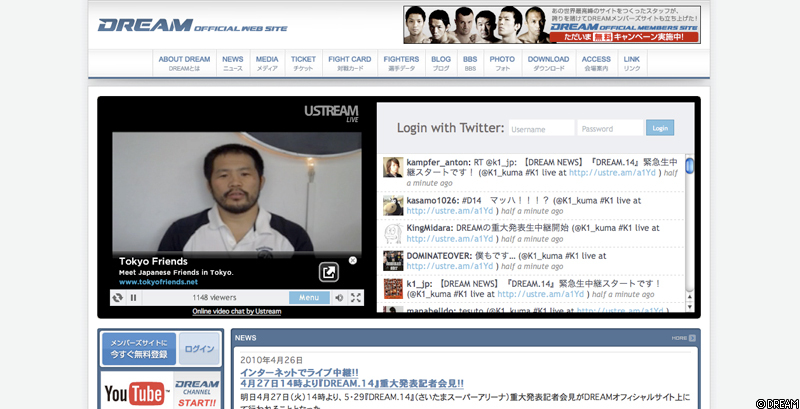Open the DOWNLOAD menu item

[548, 63]
